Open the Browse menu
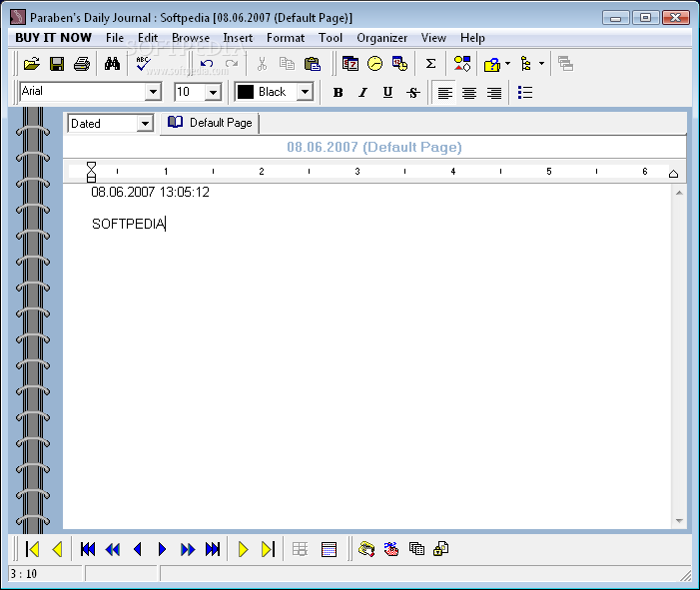 coord(191,38)
